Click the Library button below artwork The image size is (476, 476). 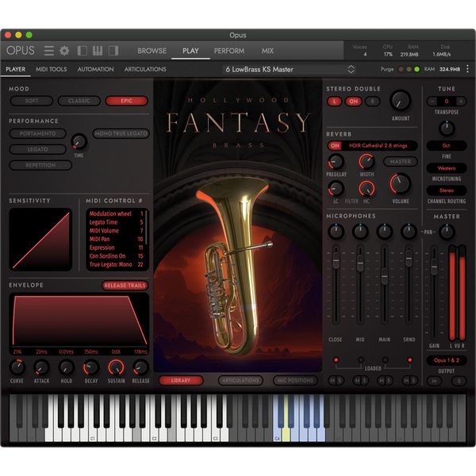pyautogui.click(x=181, y=380)
